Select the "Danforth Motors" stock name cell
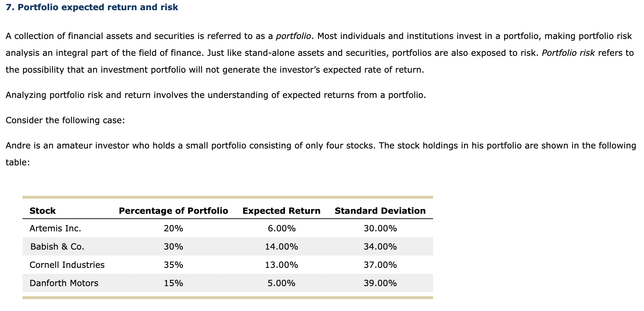 pyautogui.click(x=64, y=283)
